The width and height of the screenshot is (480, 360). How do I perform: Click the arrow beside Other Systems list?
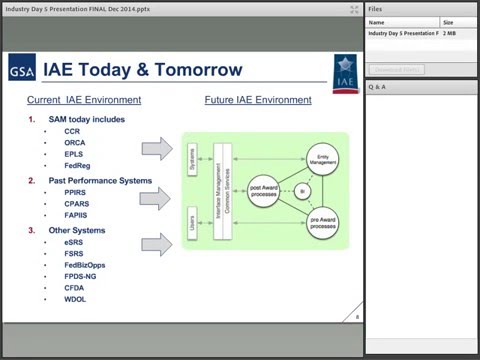point(157,245)
